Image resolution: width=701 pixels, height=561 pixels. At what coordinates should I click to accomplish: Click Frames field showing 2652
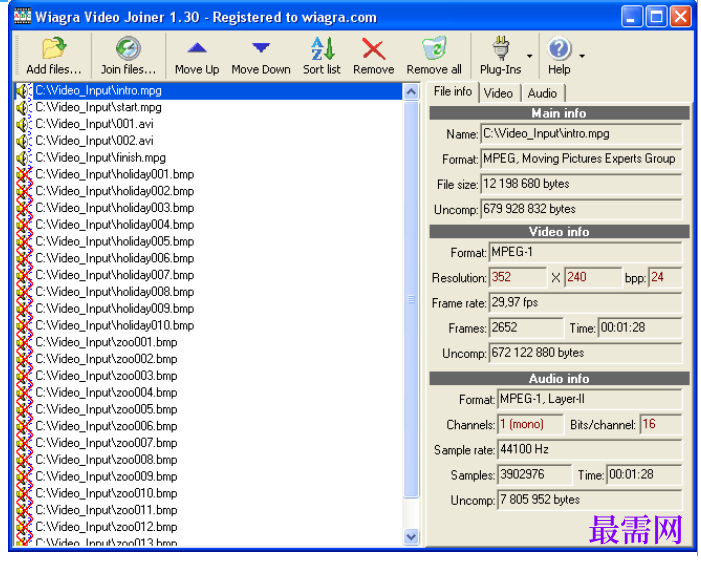526,328
